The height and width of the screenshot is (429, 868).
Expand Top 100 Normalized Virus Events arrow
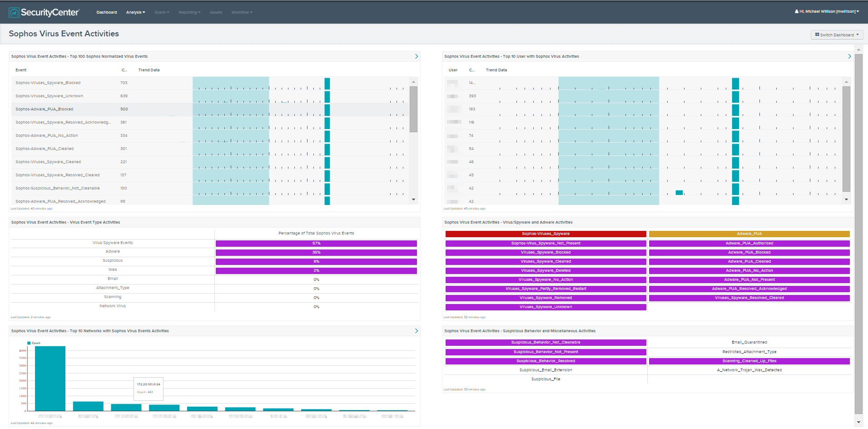417,56
